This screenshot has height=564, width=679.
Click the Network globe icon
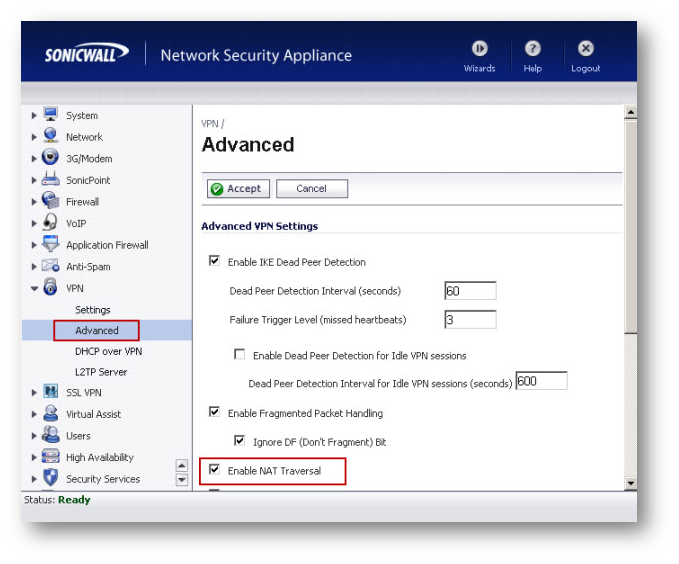point(50,136)
